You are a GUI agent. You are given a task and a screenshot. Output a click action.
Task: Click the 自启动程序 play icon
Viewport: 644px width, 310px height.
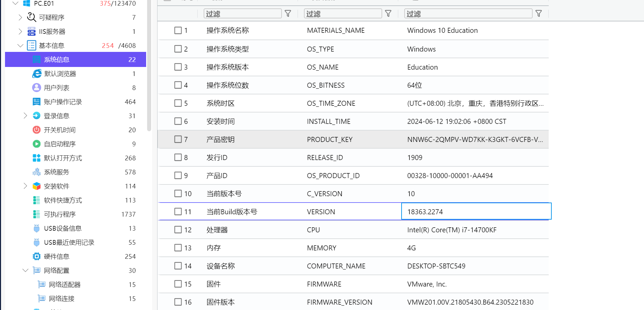[x=36, y=144]
